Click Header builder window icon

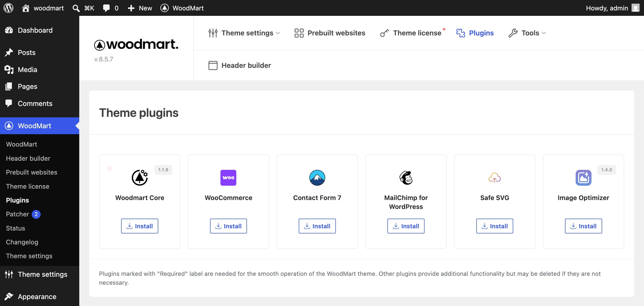pyautogui.click(x=213, y=65)
